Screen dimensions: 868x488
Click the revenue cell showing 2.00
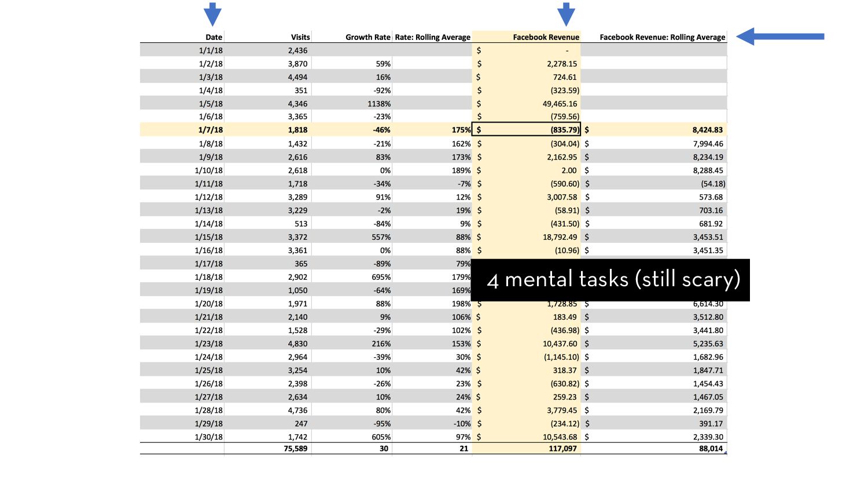click(x=569, y=170)
